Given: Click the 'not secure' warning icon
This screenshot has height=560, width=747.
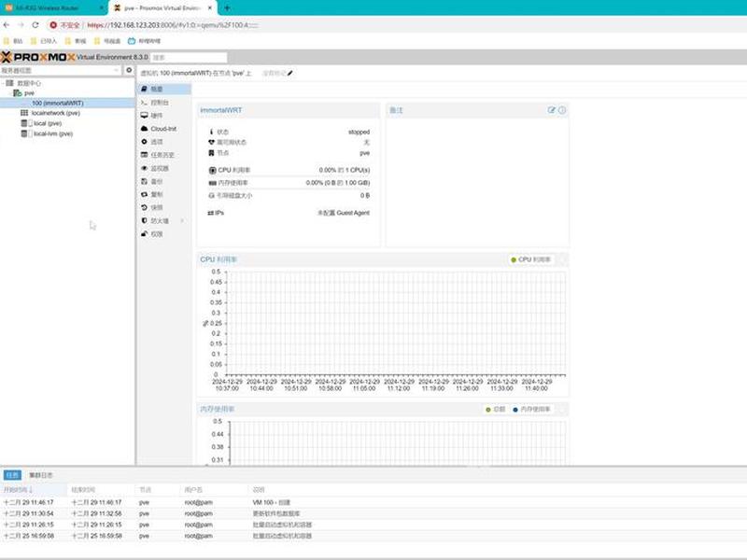Looking at the screenshot, I should [x=53, y=25].
